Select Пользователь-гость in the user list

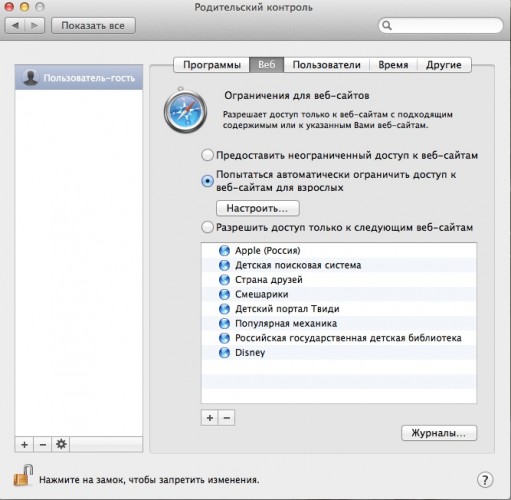click(79, 78)
